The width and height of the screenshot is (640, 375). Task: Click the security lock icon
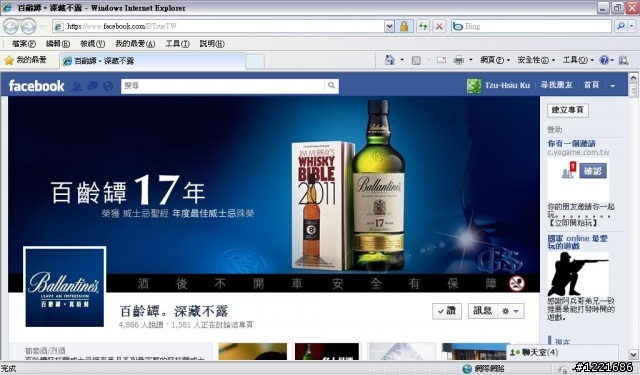point(404,27)
